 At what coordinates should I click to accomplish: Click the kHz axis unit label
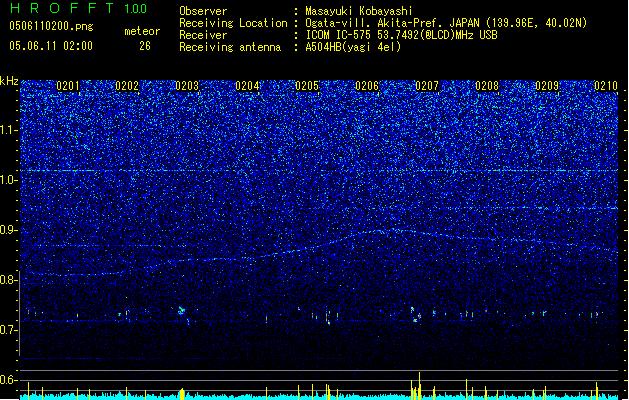coord(9,81)
